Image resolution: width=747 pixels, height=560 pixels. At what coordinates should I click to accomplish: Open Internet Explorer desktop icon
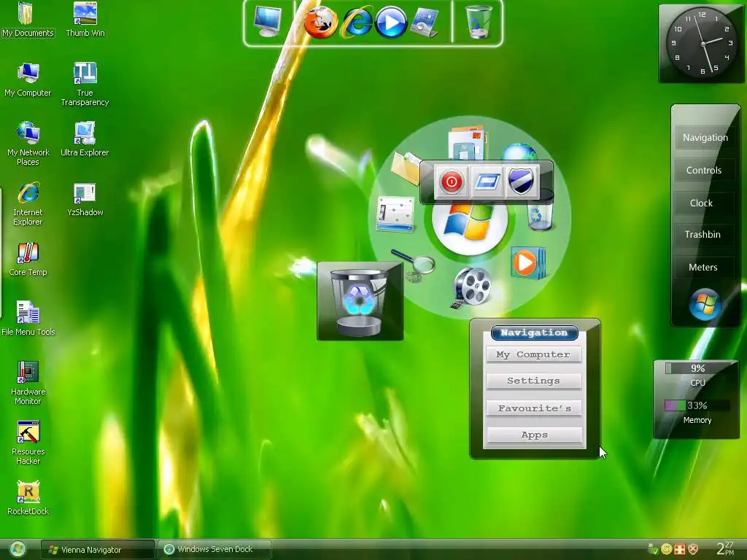(28, 203)
